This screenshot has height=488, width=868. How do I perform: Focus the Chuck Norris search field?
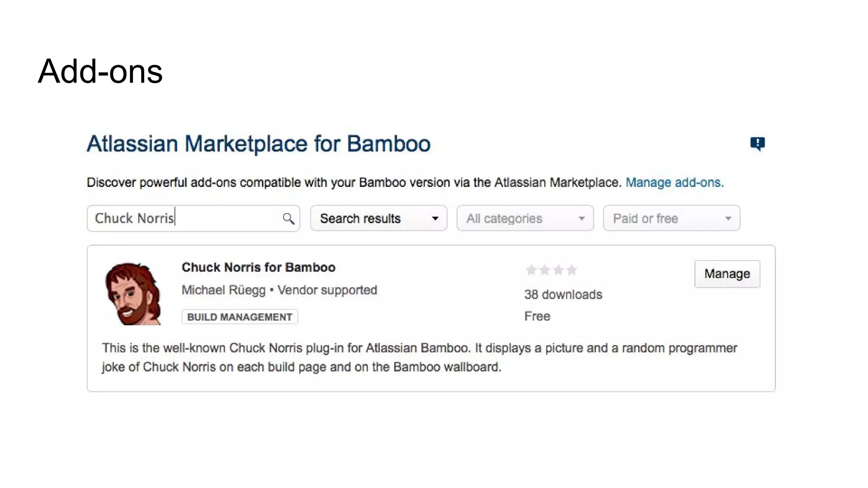[193, 219]
